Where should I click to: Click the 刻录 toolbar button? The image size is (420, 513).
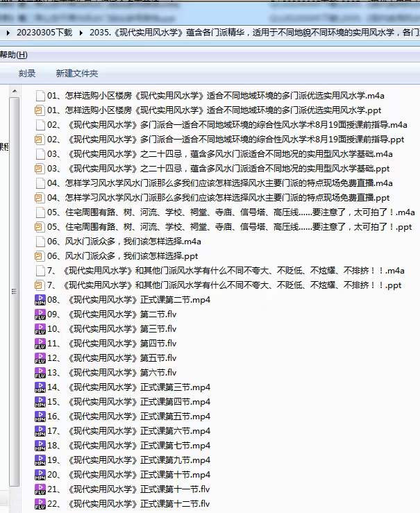pyautogui.click(x=27, y=74)
